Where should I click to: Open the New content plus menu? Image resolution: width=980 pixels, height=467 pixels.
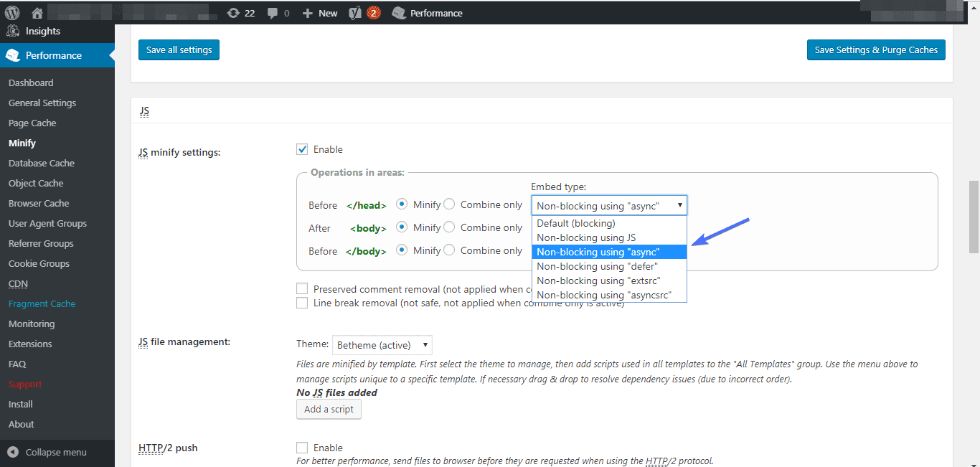[x=320, y=13]
